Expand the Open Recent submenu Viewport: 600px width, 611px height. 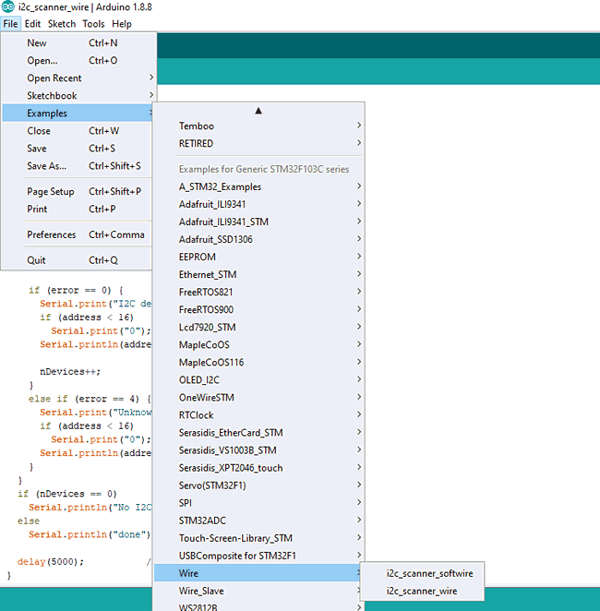[77, 78]
